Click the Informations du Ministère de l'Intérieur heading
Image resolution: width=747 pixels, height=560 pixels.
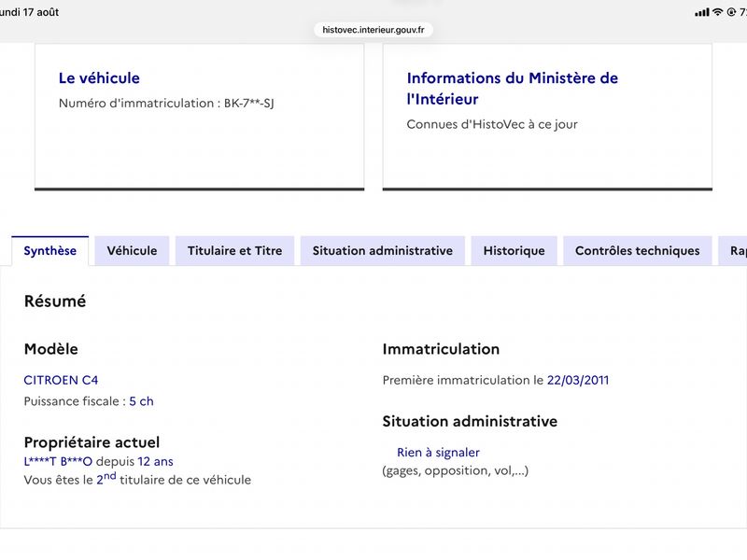(512, 89)
